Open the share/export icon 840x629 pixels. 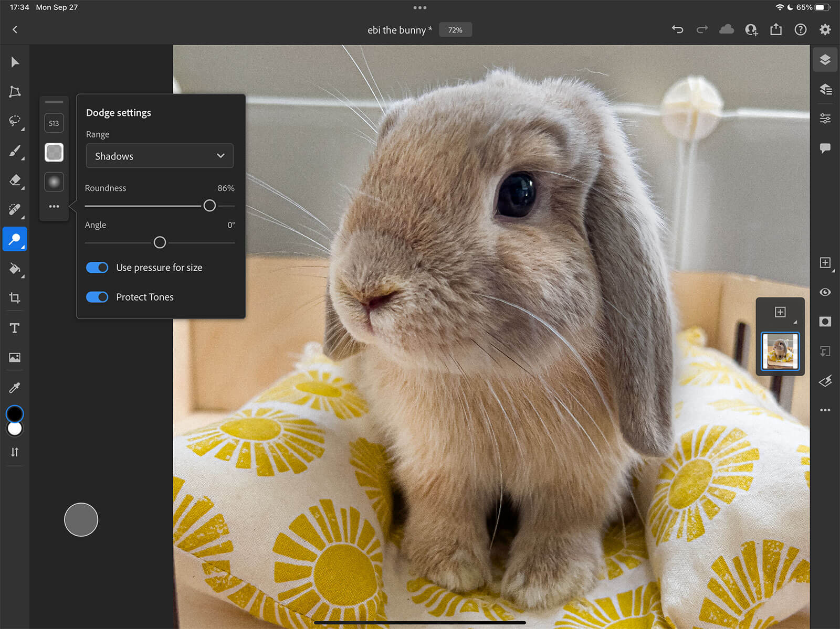[775, 30]
